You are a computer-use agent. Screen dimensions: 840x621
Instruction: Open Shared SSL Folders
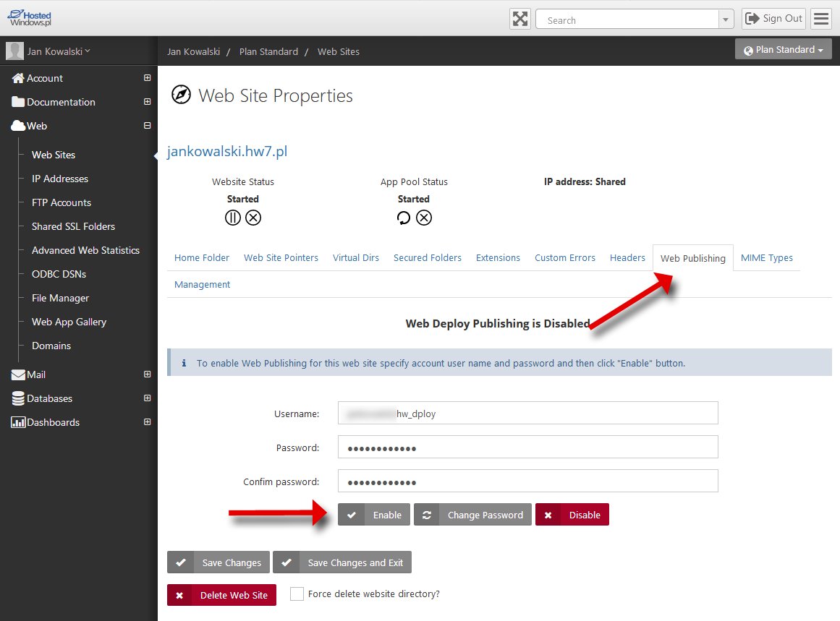tap(73, 226)
